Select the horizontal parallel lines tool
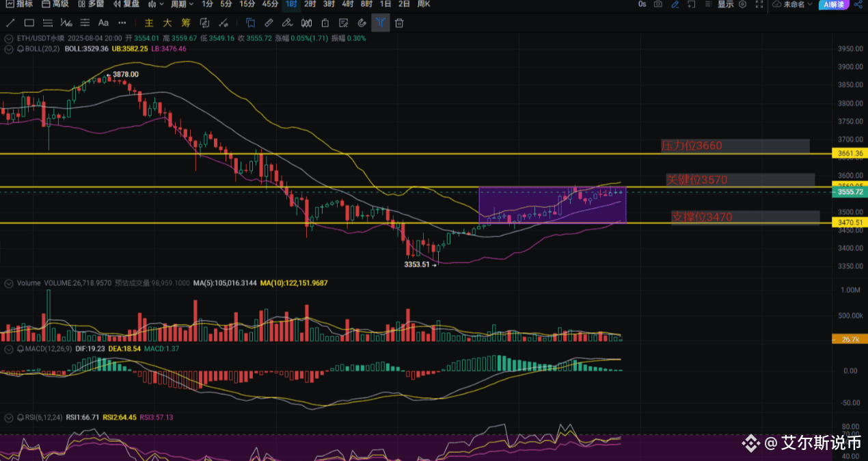 pos(48,23)
